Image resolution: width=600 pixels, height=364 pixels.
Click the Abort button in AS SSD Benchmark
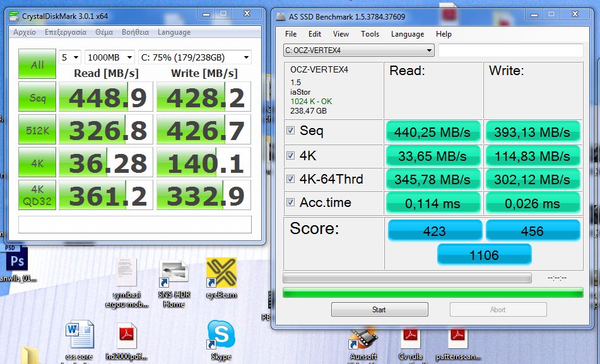[498, 309]
